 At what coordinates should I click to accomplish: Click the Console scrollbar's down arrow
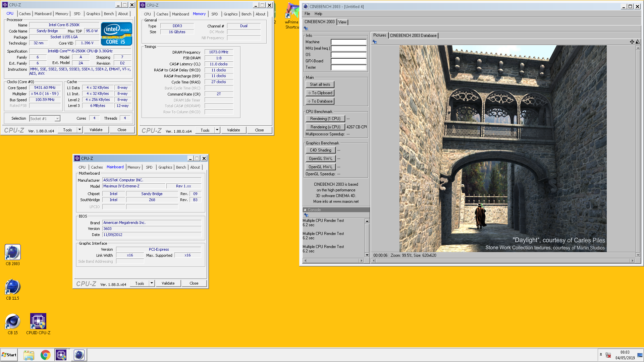(367, 255)
